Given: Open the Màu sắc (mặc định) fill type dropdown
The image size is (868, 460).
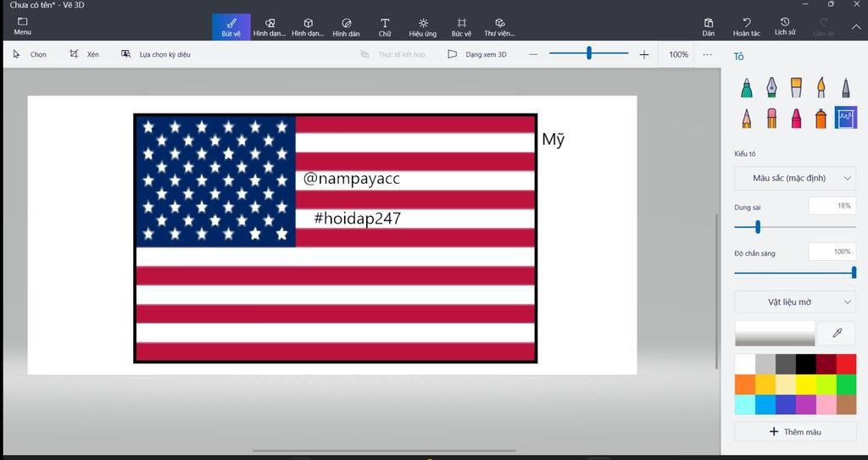Looking at the screenshot, I should tap(795, 178).
